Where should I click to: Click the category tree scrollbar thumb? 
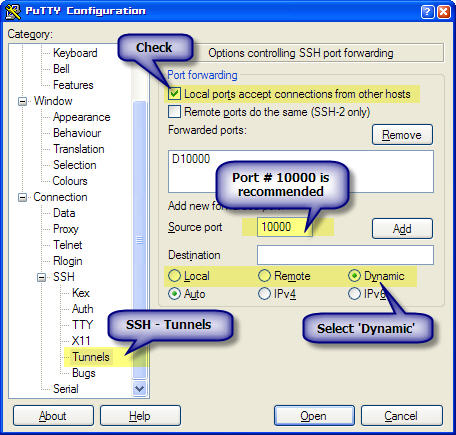(x=139, y=239)
